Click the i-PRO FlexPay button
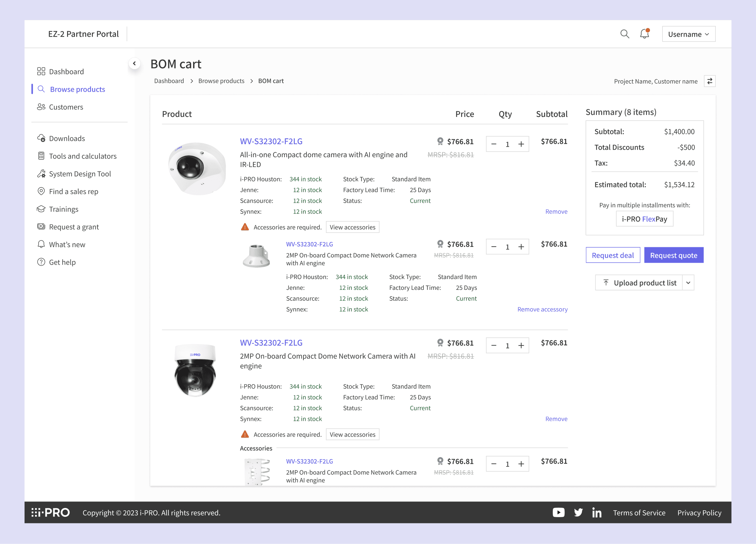756x544 pixels. 644,219
